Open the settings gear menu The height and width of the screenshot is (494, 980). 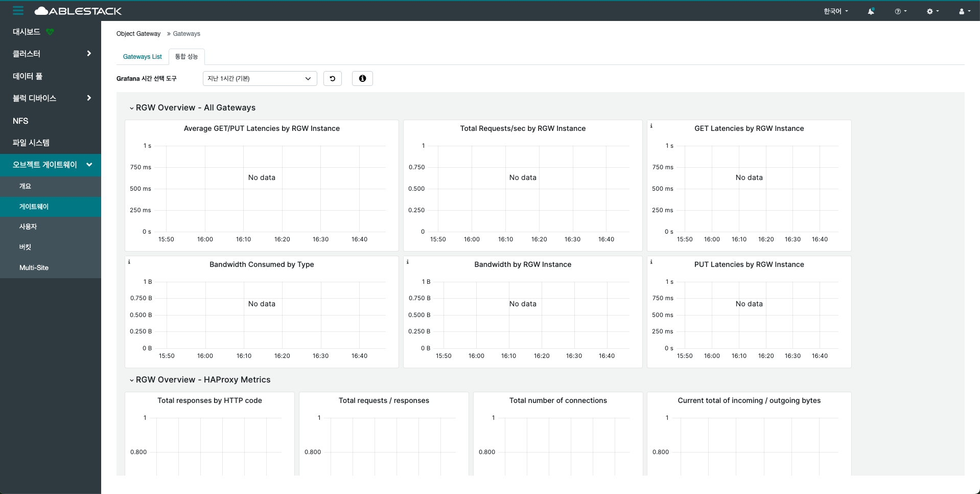coord(932,11)
